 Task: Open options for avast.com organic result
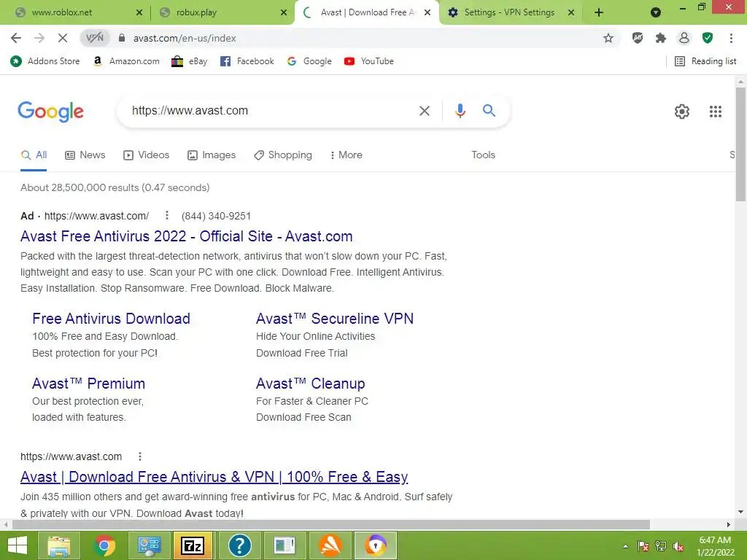point(139,456)
